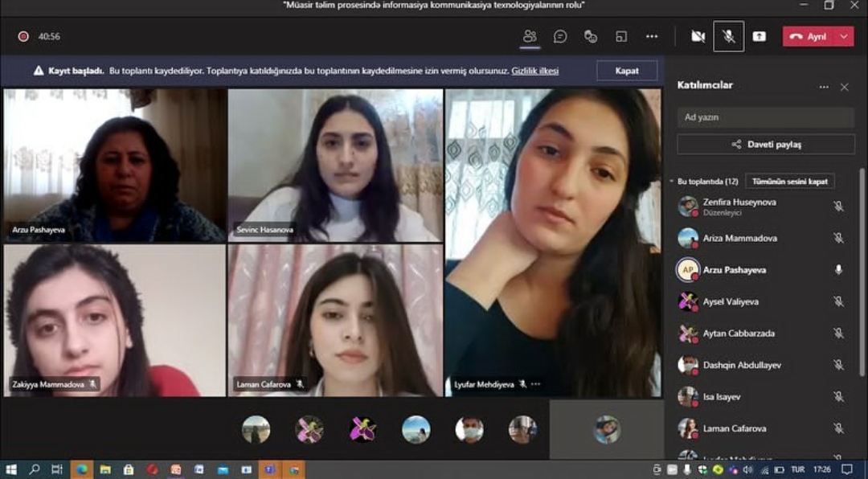
Task: Toggle the microphone mute button
Action: pyautogui.click(x=728, y=36)
